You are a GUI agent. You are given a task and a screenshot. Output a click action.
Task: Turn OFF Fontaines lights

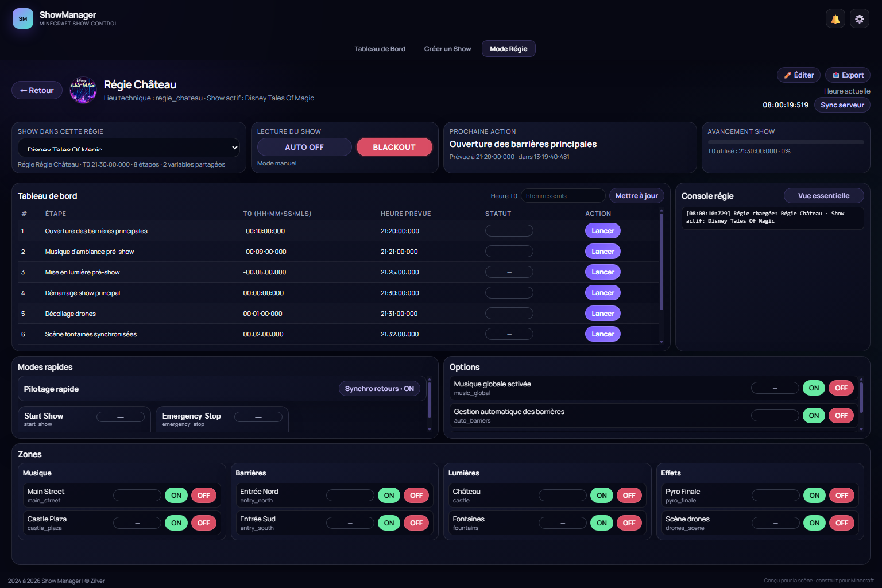tap(629, 523)
